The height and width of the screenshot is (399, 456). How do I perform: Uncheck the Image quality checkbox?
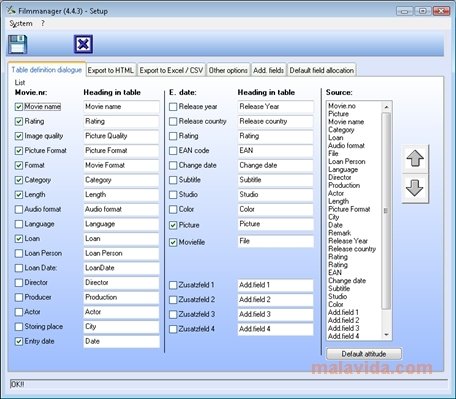(x=19, y=136)
